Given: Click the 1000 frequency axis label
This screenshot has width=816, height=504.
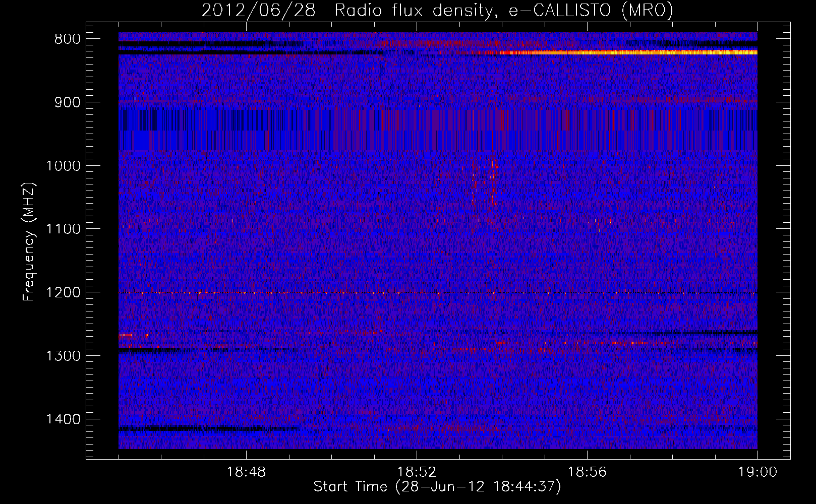Looking at the screenshot, I should coord(63,166).
